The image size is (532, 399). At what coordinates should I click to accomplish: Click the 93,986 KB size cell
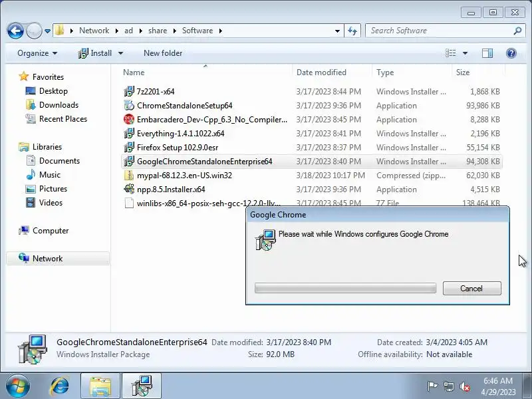[483, 106]
